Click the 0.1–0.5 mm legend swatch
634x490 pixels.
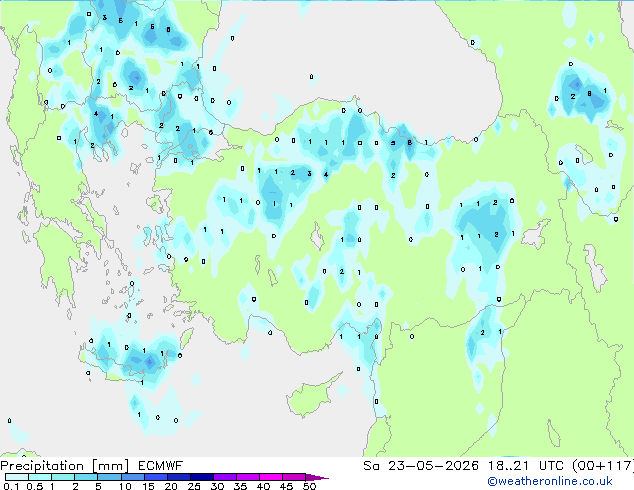[17, 477]
